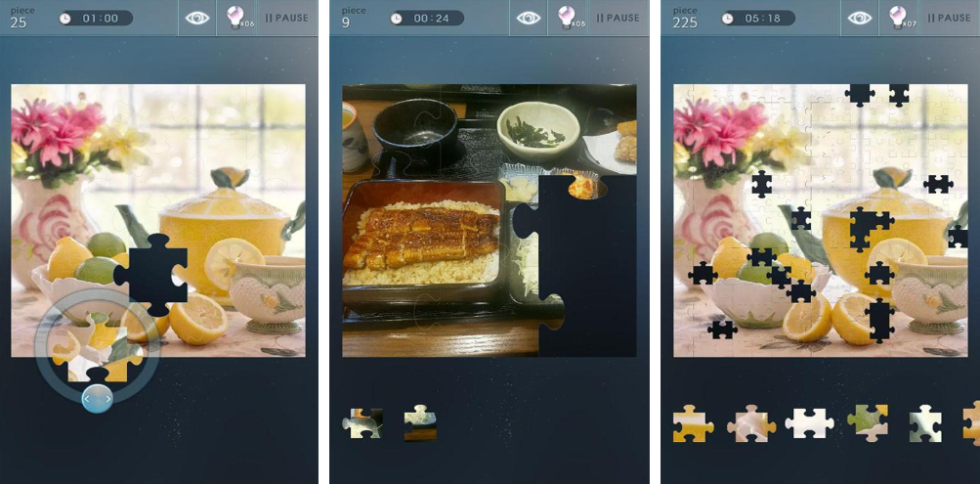Pause the 9-piece puzzle game
This screenshot has width=980, height=484.
coord(618,19)
